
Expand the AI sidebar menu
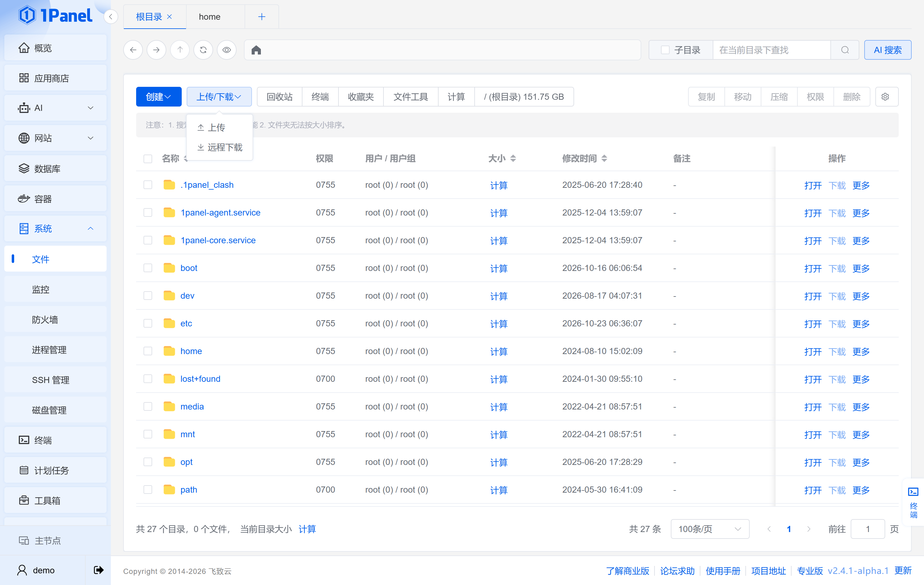[x=55, y=108]
